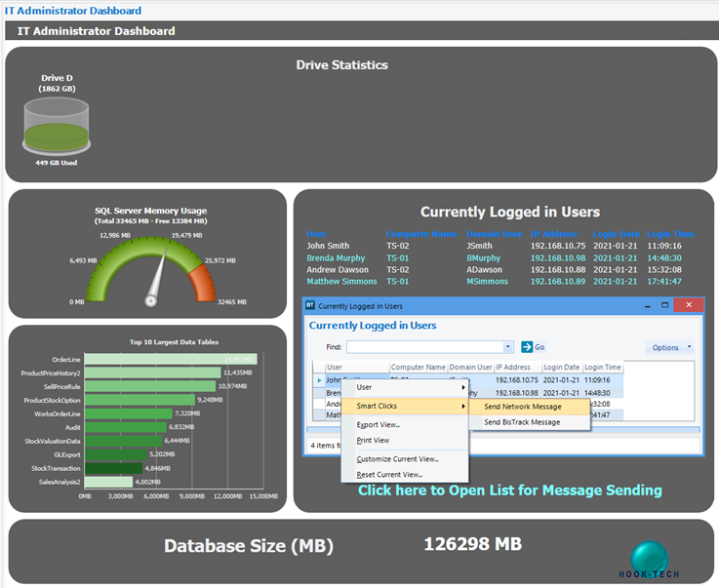Click the green Go arrow icon
This screenshot has height=588, width=719.
point(527,347)
